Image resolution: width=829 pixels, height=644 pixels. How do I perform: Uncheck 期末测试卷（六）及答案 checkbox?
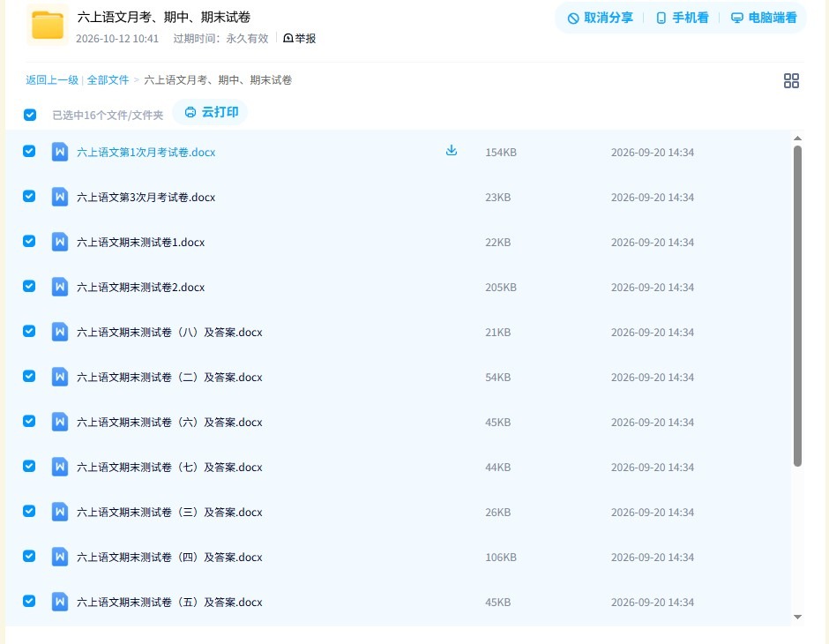tap(29, 421)
